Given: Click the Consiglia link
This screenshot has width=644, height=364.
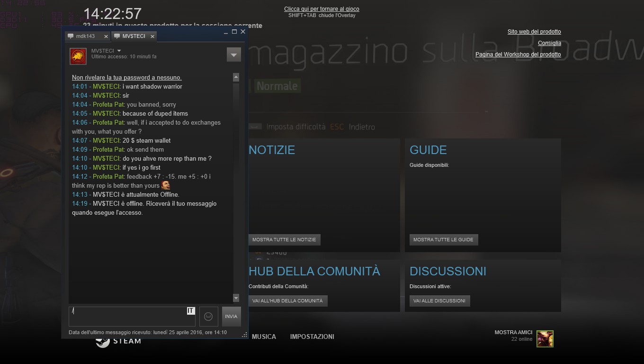Looking at the screenshot, I should pyautogui.click(x=549, y=43).
